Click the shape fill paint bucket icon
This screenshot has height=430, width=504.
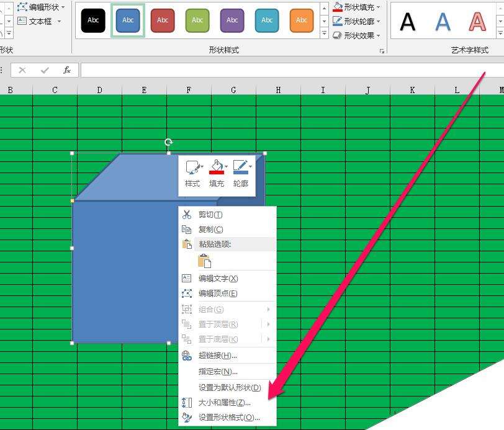338,7
